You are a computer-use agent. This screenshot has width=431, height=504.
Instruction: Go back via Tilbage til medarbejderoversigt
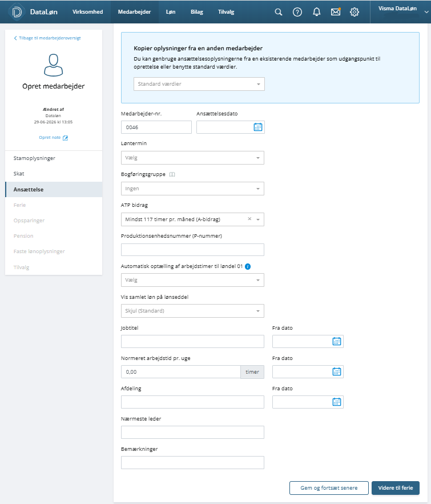tap(47, 38)
